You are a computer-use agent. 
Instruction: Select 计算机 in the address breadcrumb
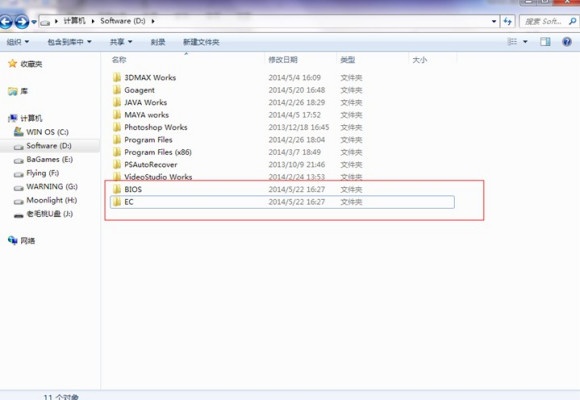tap(74, 21)
